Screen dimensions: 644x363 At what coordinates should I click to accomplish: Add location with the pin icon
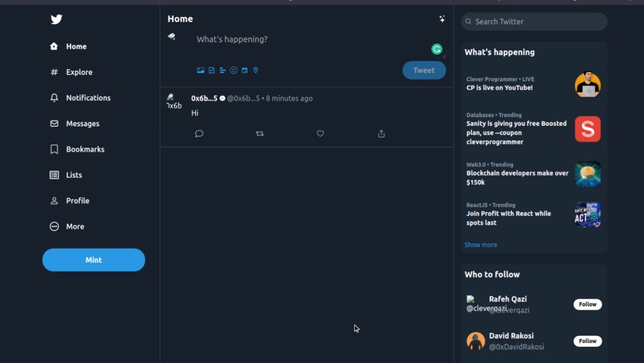pos(256,70)
